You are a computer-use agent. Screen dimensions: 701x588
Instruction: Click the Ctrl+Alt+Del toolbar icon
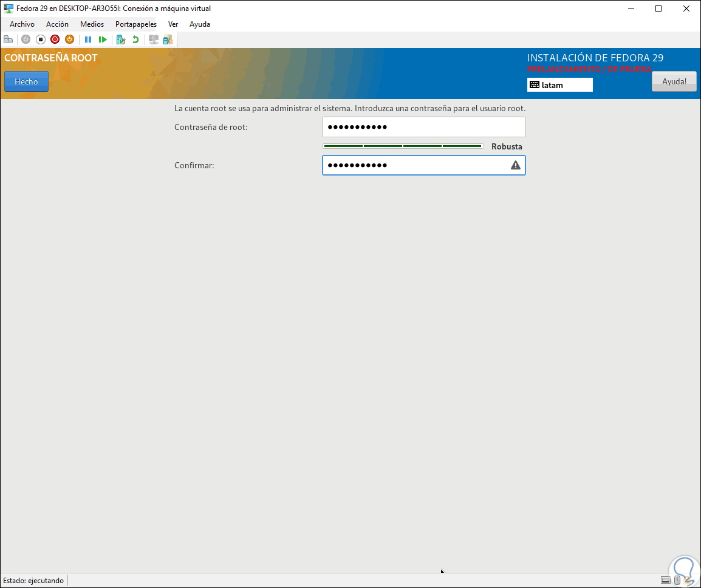[8, 39]
